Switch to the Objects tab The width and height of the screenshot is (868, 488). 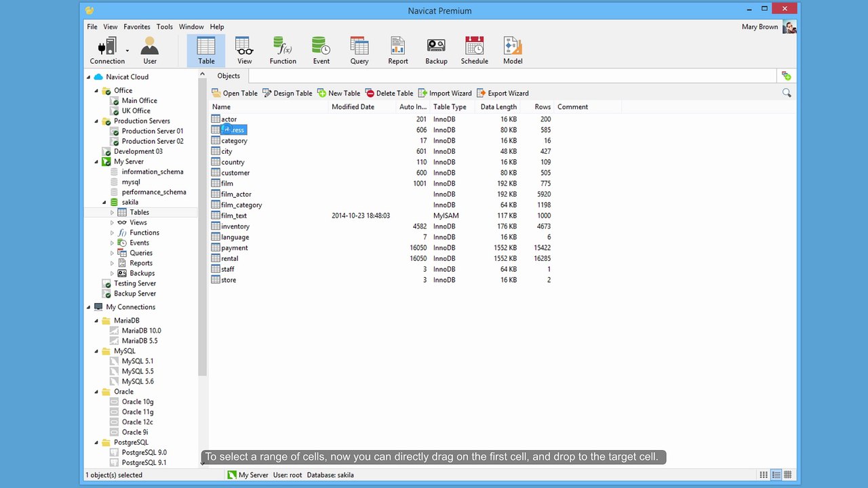click(x=229, y=76)
